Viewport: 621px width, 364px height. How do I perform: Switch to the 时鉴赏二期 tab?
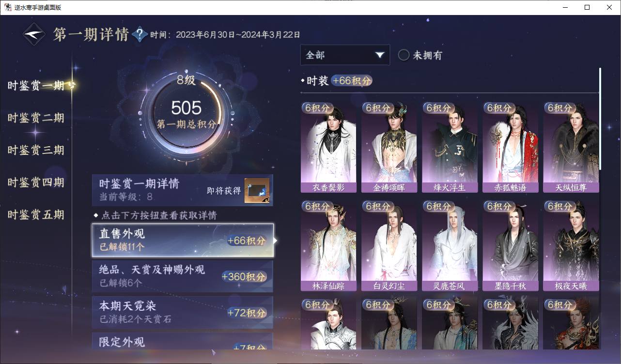click(x=36, y=118)
